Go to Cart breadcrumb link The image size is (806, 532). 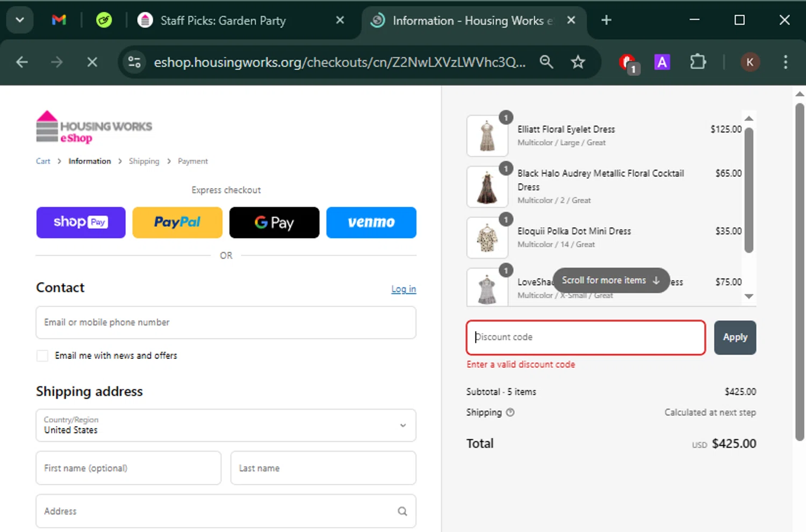coord(43,161)
